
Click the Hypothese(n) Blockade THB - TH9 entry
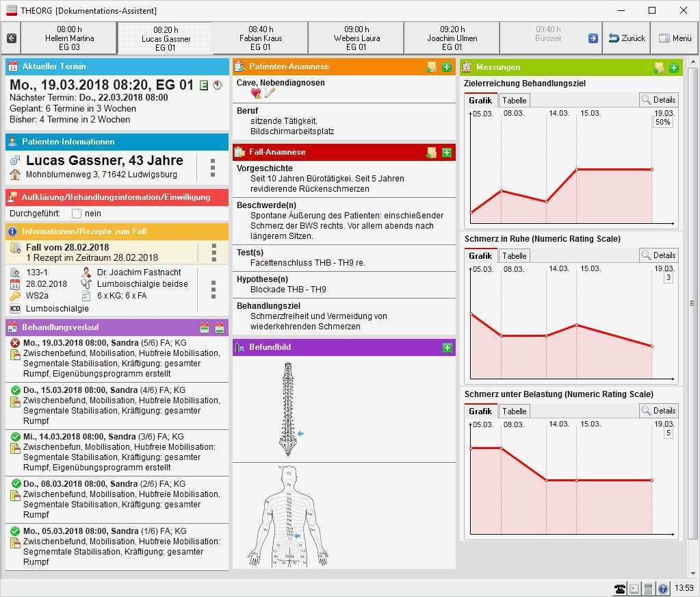coord(343,284)
